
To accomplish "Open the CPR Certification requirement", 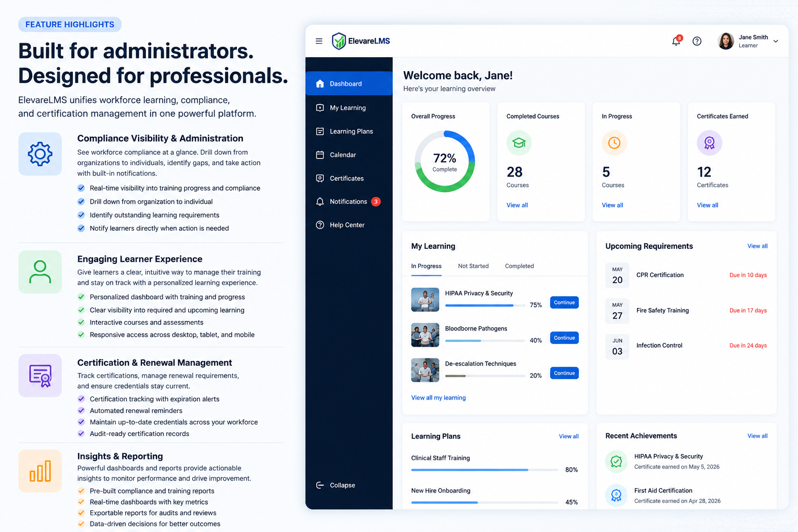I will (686, 275).
